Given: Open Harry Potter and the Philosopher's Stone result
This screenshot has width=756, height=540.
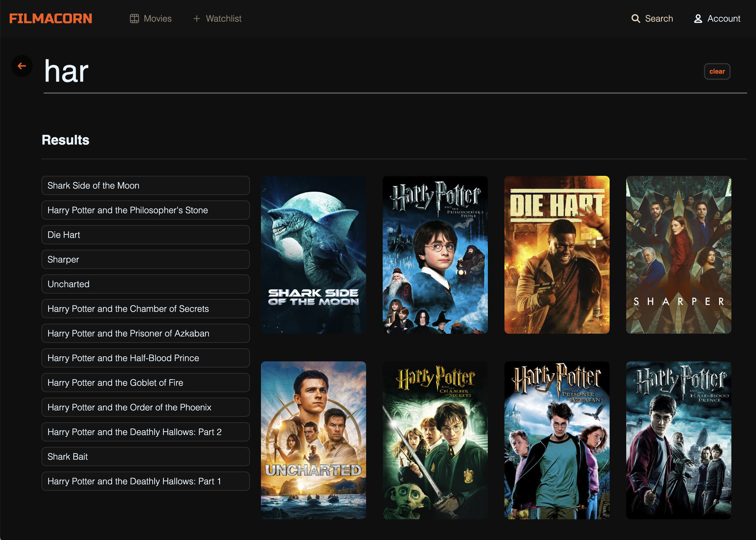Looking at the screenshot, I should 145,210.
